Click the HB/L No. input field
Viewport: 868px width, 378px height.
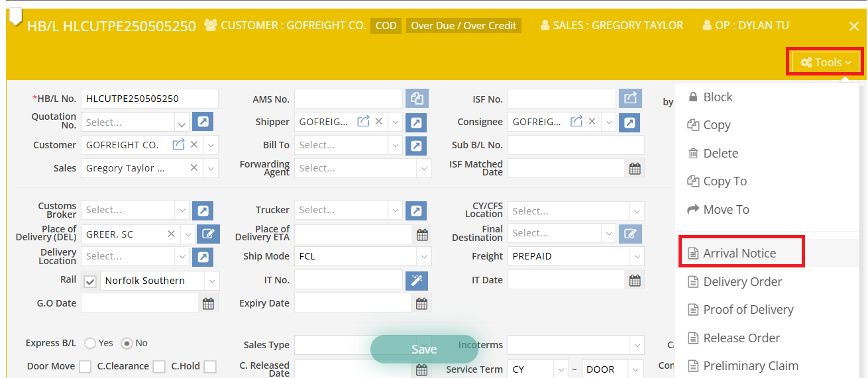pyautogui.click(x=149, y=99)
